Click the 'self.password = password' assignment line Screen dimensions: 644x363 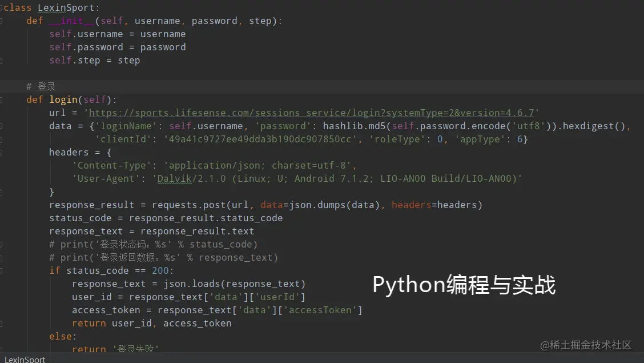pyautogui.click(x=118, y=47)
